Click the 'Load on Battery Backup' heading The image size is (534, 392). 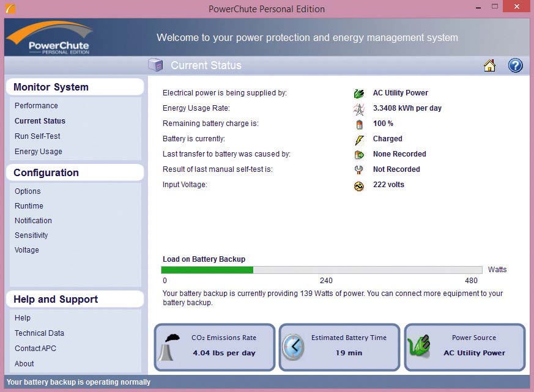coord(204,259)
